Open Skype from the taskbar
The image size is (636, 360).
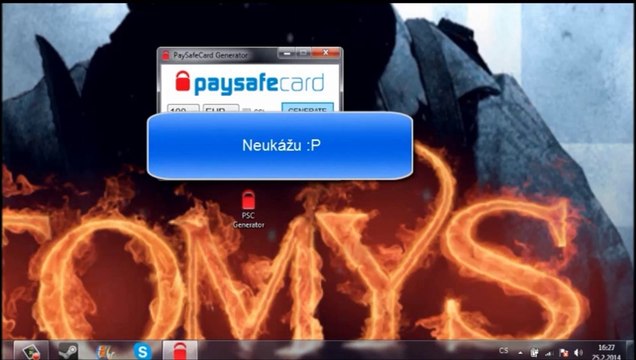click(142, 351)
